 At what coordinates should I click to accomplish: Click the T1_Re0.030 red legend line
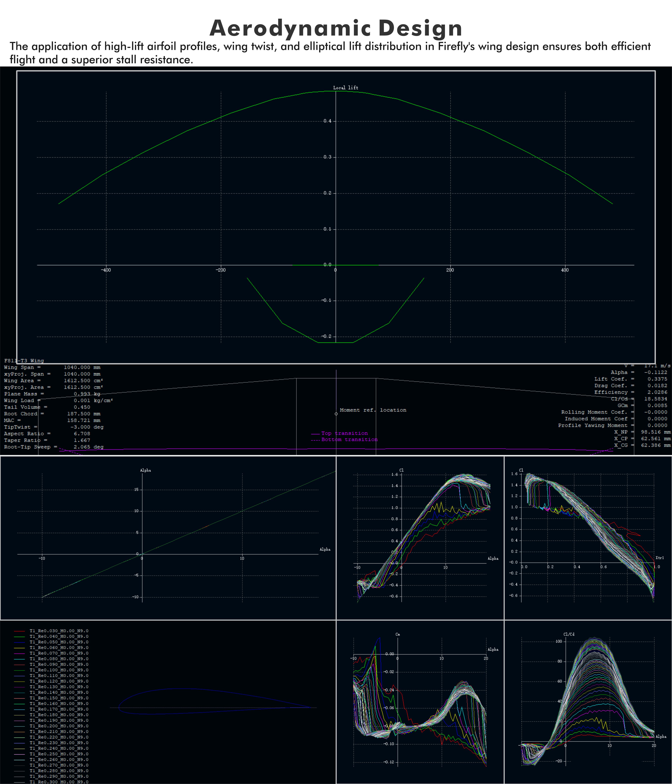(20, 631)
